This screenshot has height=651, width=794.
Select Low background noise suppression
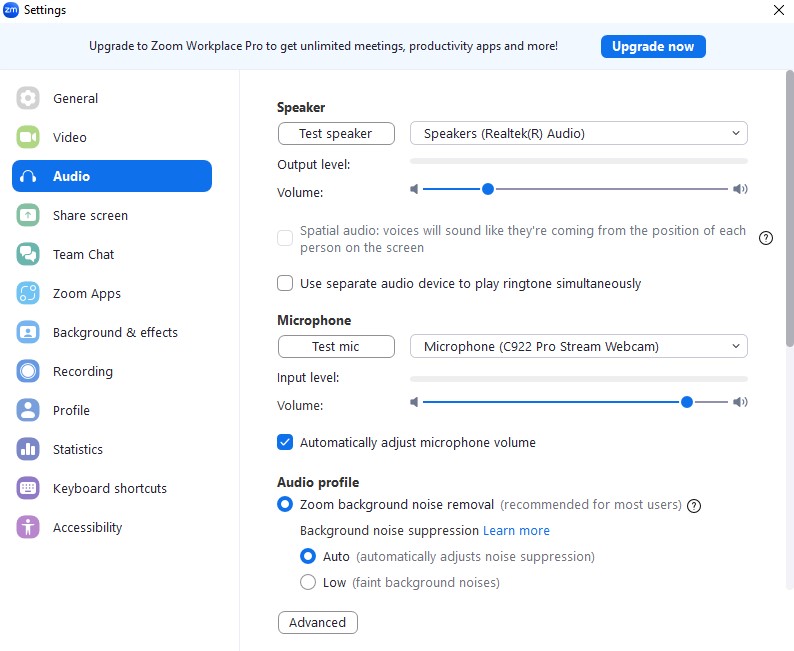[308, 582]
